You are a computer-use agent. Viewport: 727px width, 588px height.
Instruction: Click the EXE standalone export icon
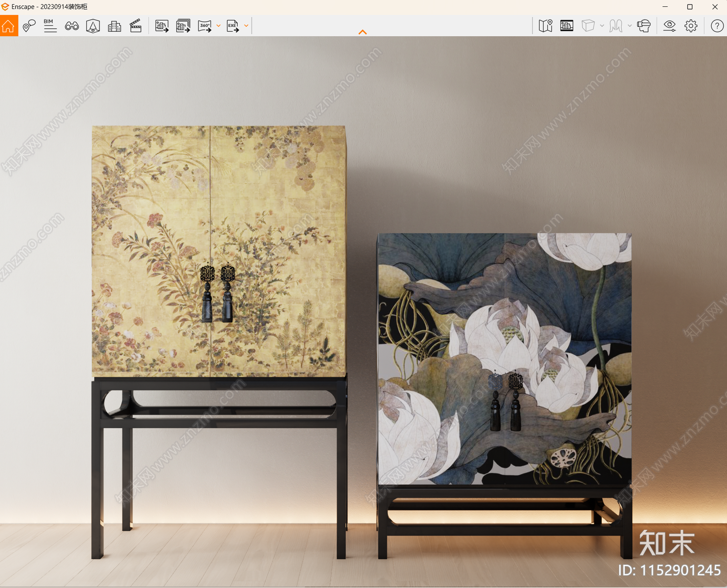pos(233,26)
